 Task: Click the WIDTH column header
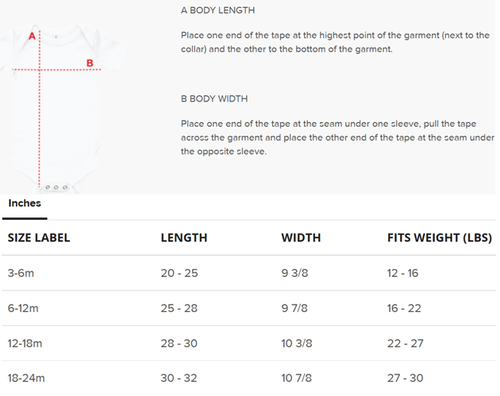pos(301,238)
